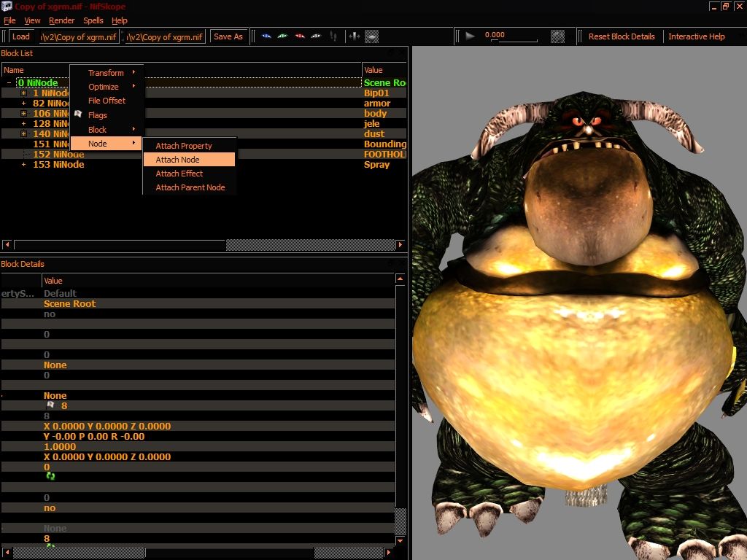Expand the 140 NiNode dust row

pos(23,134)
